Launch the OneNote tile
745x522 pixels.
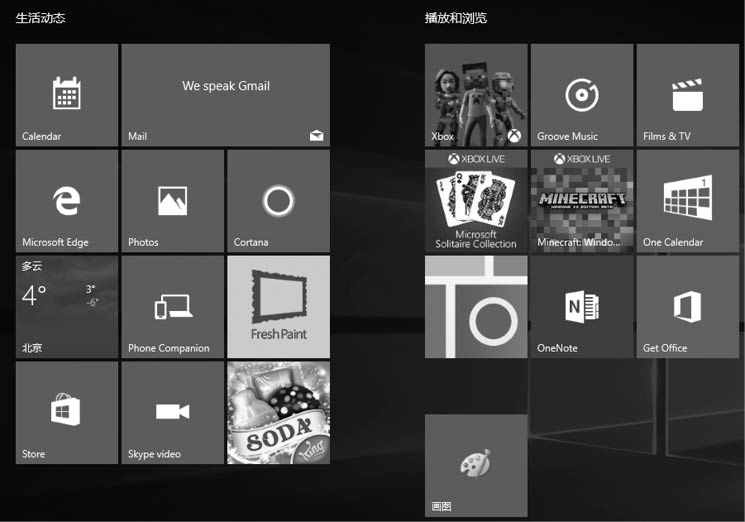point(582,307)
